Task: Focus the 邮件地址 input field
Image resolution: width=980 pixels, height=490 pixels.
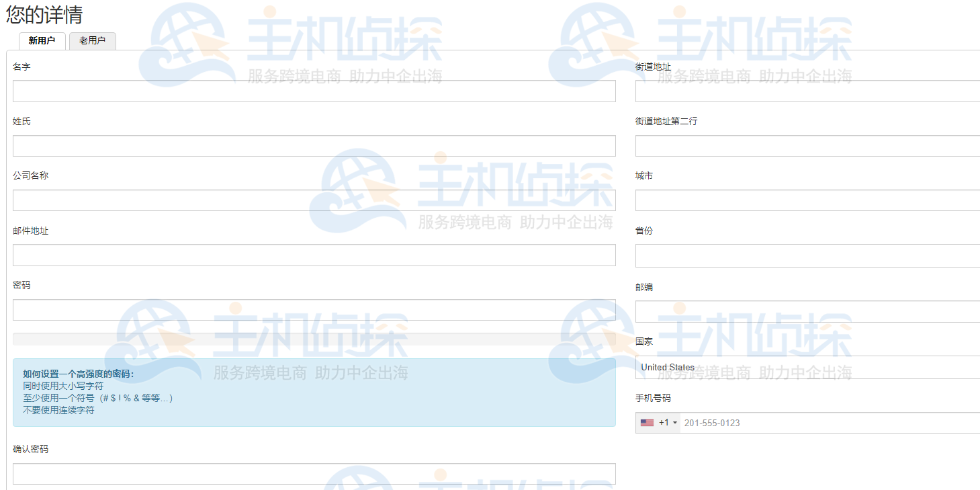Action: point(314,255)
